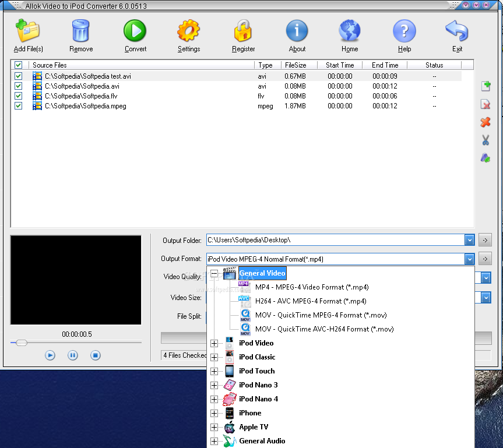Sort by the FileSize column header
The height and width of the screenshot is (448, 503).
299,65
